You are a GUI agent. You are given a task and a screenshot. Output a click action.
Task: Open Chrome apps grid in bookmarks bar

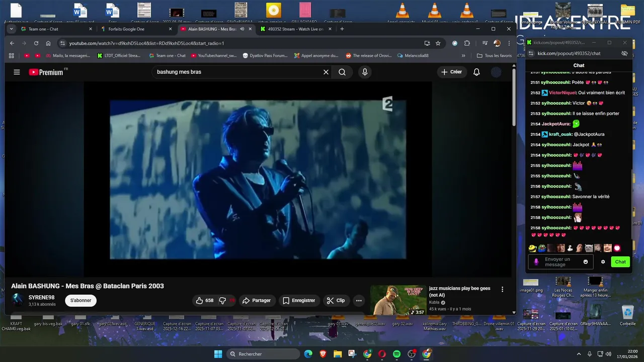(x=12, y=56)
